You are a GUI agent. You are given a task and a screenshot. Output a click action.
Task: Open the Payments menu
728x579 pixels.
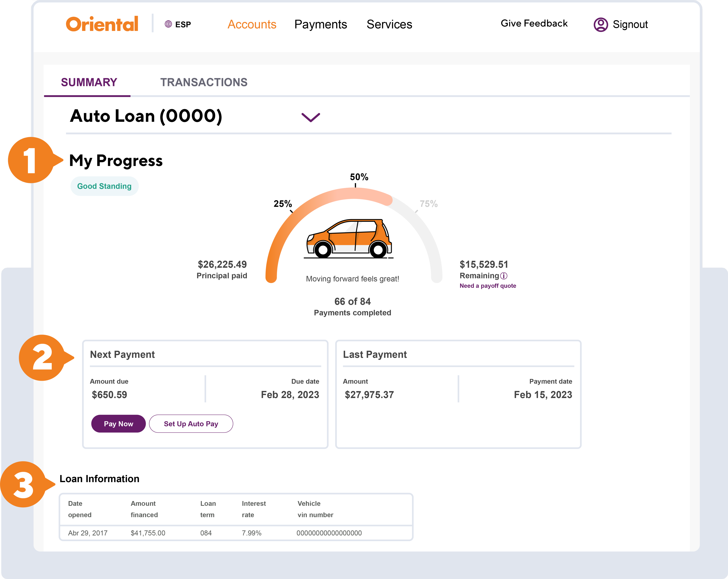coord(320,24)
